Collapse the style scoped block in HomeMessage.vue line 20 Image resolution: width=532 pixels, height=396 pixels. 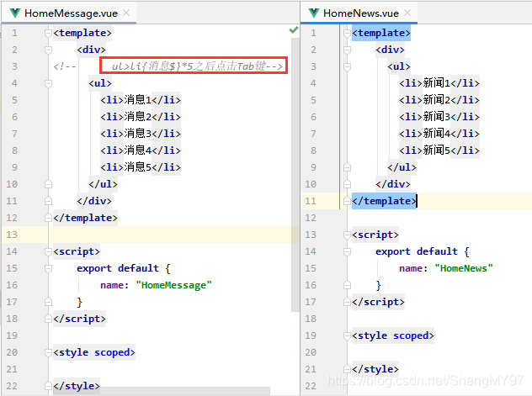[48, 352]
